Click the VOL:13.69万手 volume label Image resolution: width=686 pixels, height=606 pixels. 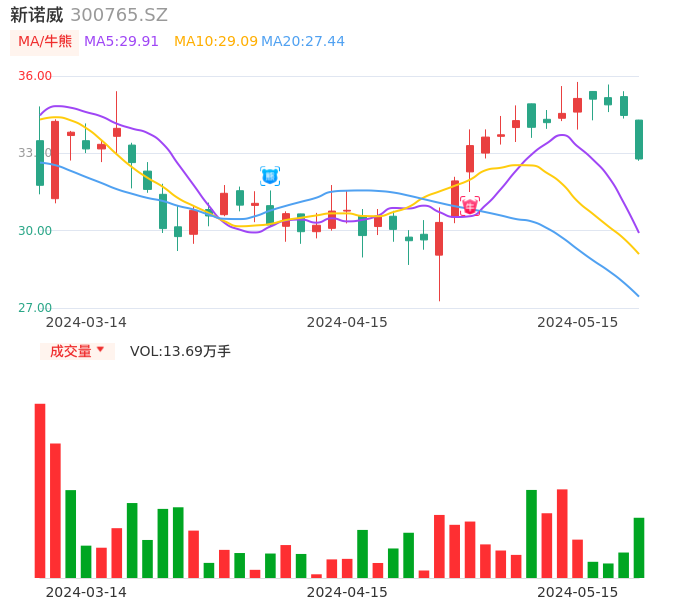click(180, 351)
